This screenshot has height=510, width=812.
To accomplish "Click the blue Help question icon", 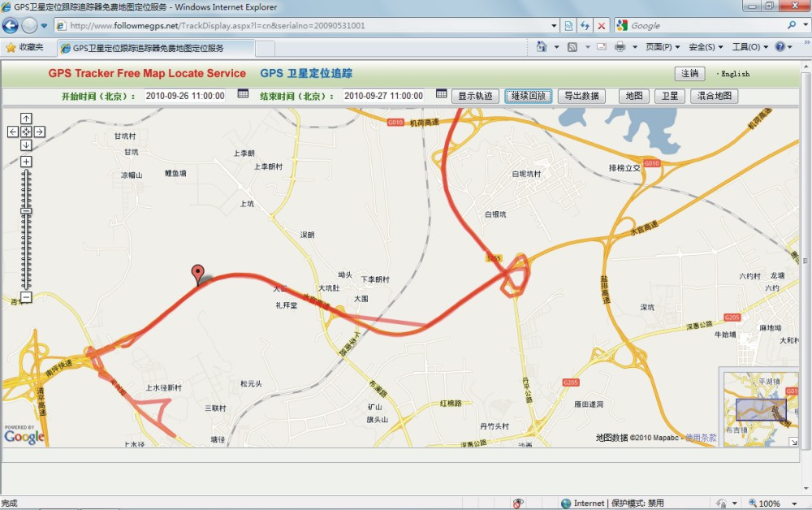I will coord(780,46).
